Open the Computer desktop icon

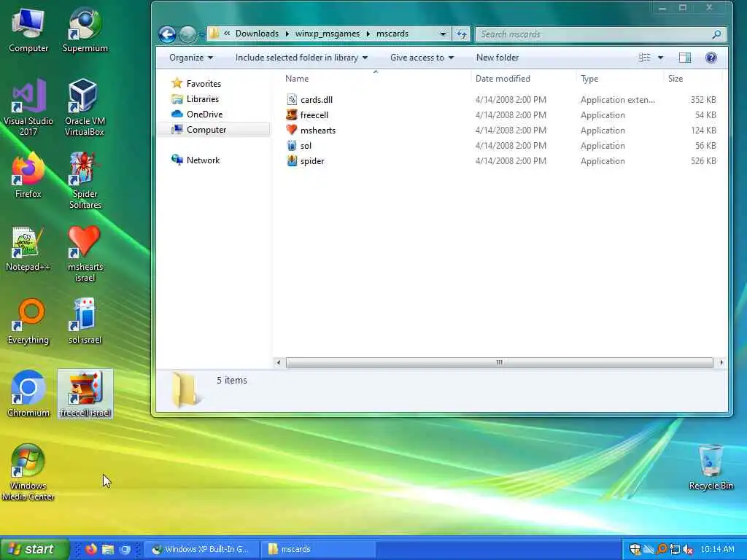coord(28,31)
